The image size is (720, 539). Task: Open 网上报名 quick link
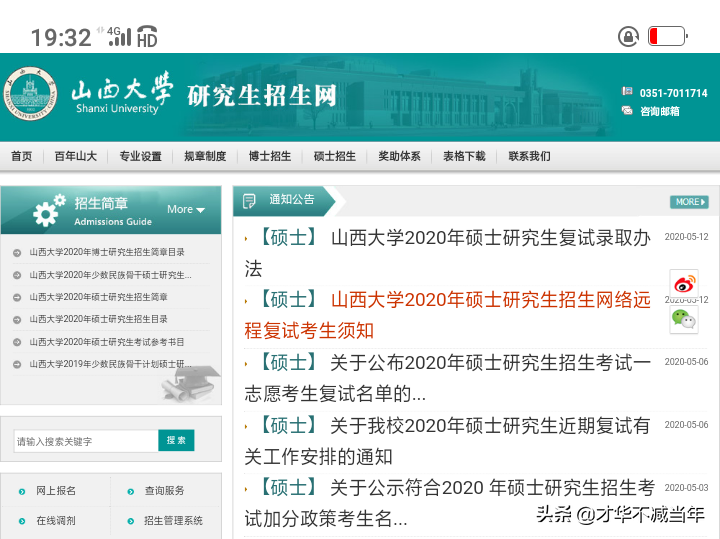pos(56,491)
